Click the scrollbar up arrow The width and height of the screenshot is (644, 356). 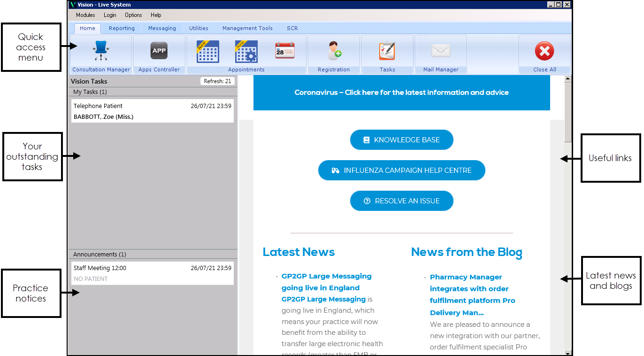pyautogui.click(x=568, y=79)
